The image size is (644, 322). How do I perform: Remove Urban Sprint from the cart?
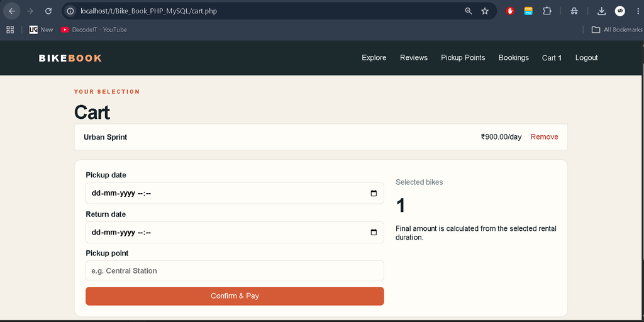[x=544, y=137]
